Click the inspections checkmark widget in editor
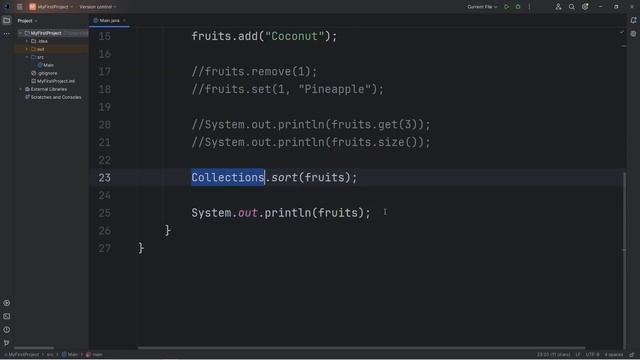 coord(621,32)
